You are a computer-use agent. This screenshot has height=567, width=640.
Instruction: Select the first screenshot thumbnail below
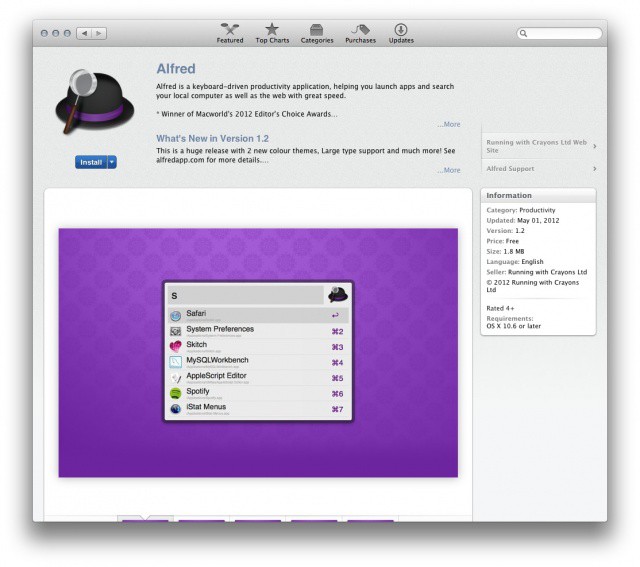click(x=145, y=519)
